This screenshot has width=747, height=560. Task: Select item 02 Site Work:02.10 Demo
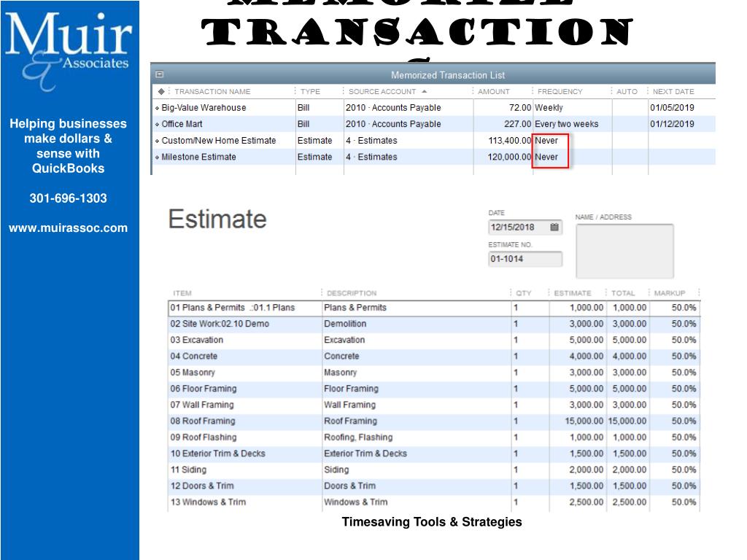tap(434, 324)
